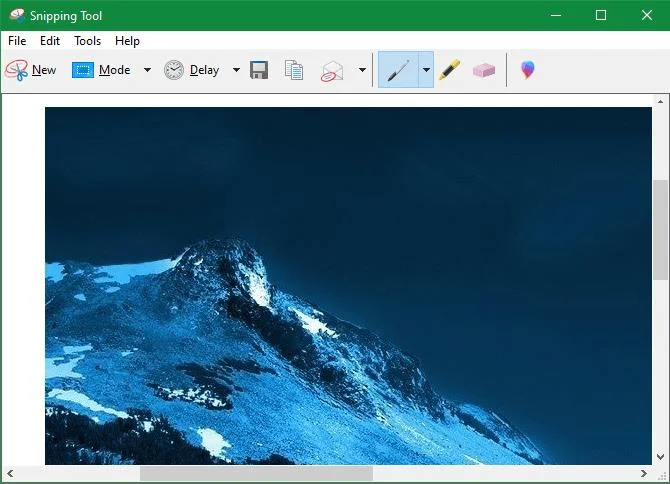Edit with Paint 3D icon
This screenshot has width=670, height=484.
pyautogui.click(x=528, y=70)
